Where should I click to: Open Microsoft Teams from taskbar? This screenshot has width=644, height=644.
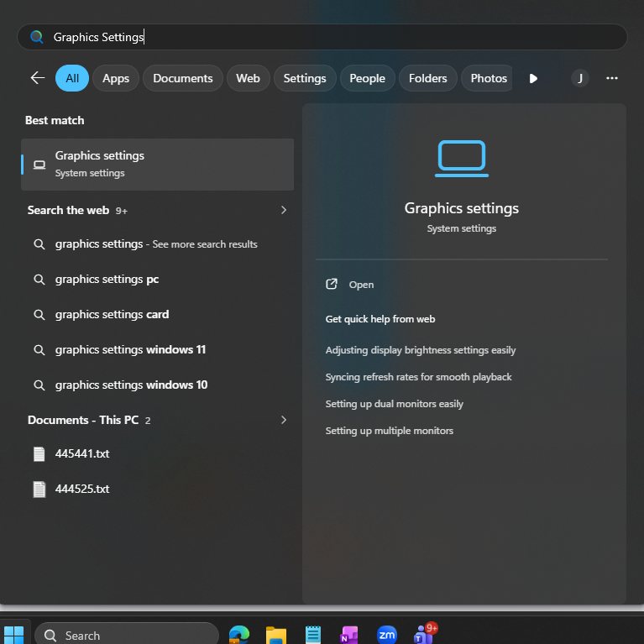click(x=424, y=634)
